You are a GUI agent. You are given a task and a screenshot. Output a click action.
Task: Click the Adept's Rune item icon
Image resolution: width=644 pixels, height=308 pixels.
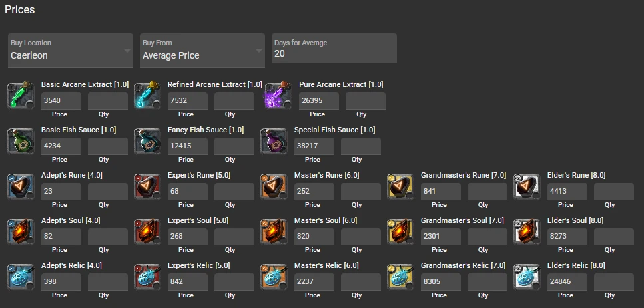(x=20, y=186)
